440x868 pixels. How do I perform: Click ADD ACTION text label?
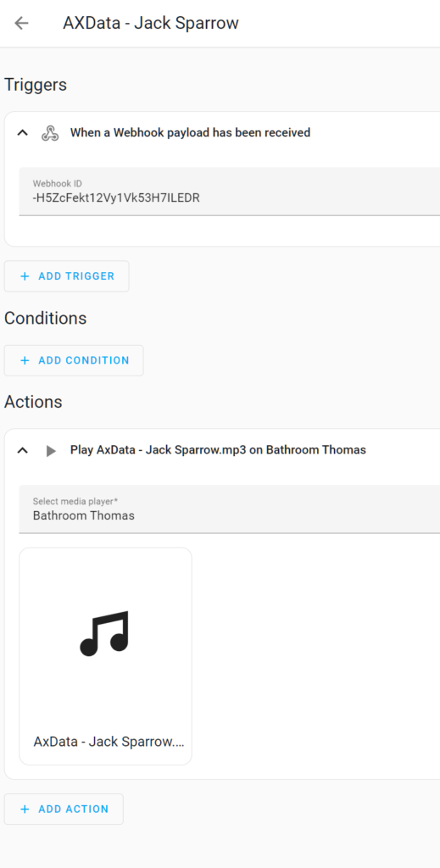tap(74, 810)
